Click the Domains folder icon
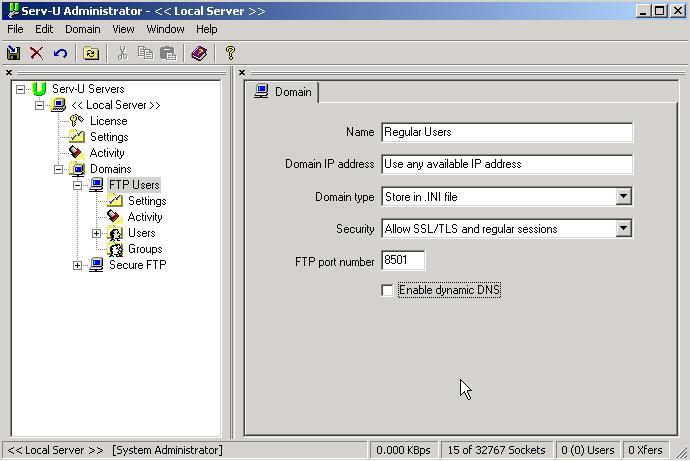The image size is (690, 461). click(x=77, y=169)
